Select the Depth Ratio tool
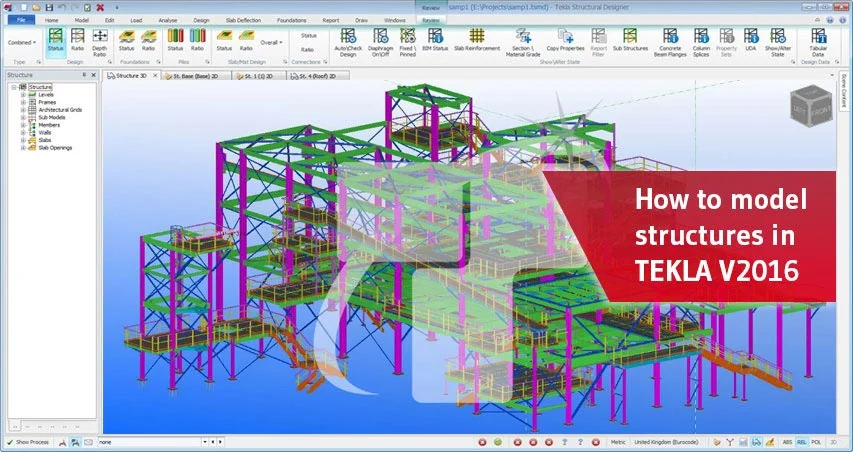The image size is (853, 452). 100,42
